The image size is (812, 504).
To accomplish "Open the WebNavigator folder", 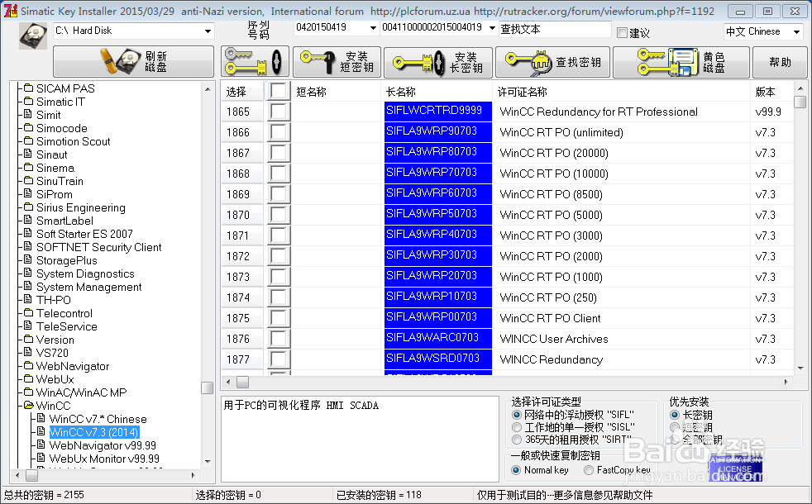I will pyautogui.click(x=73, y=366).
